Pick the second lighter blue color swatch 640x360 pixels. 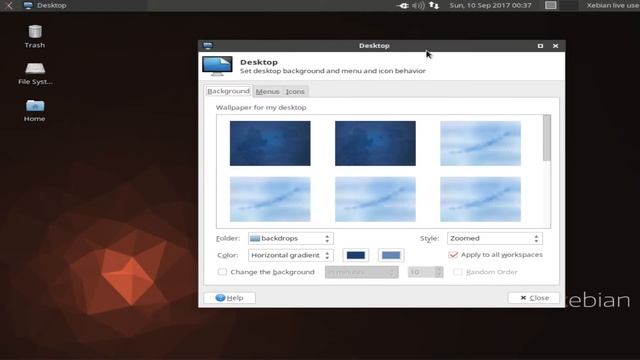pos(391,255)
